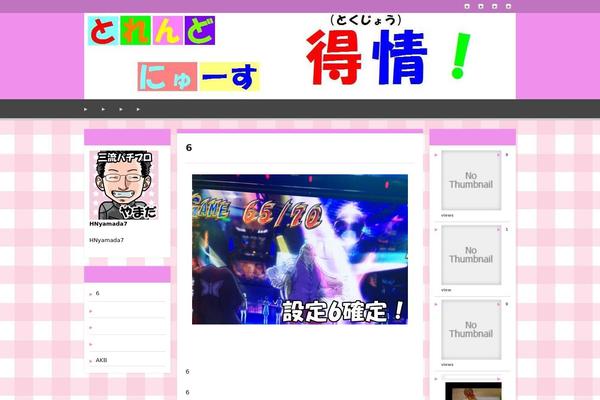This screenshot has width=600, height=400.
Task: Open the topmost No Thumbnail post in right sidebar
Action: [x=471, y=180]
